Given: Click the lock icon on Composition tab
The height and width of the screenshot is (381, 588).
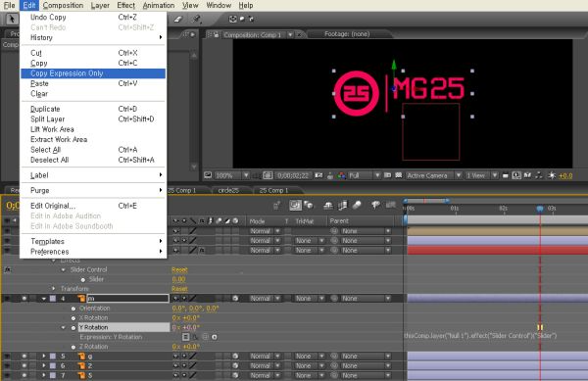Looking at the screenshot, I should (216, 35).
